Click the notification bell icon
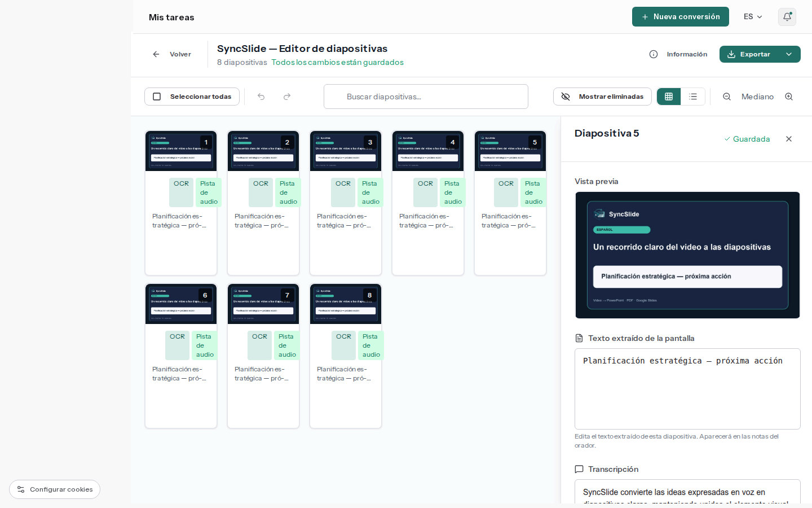 (787, 17)
